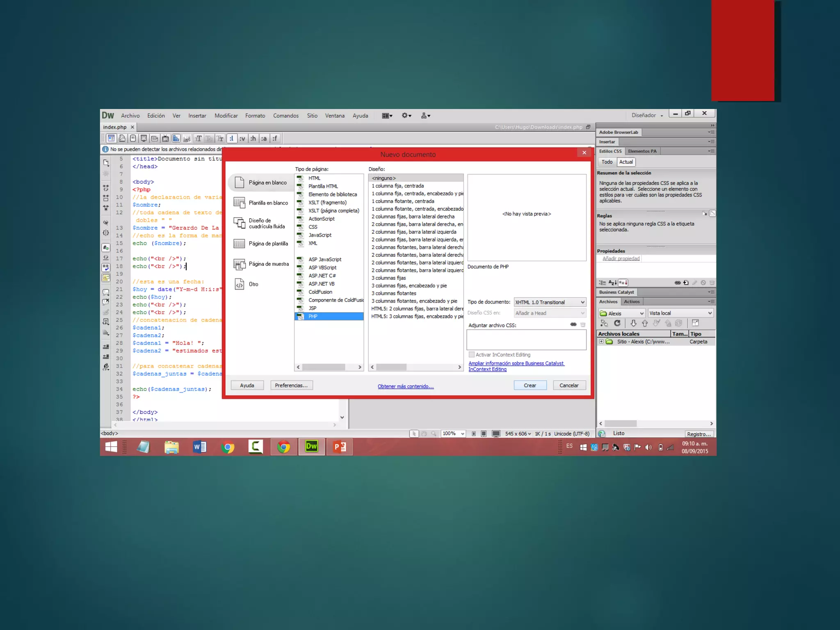Sort CSS properties alphabetically with Az icon

pyautogui.click(x=612, y=283)
